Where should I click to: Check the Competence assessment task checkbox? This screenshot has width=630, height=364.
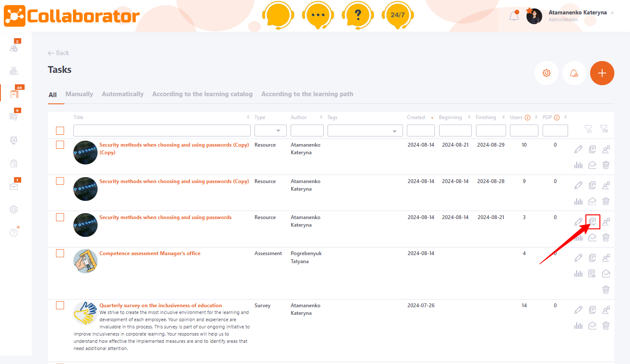pyautogui.click(x=60, y=253)
